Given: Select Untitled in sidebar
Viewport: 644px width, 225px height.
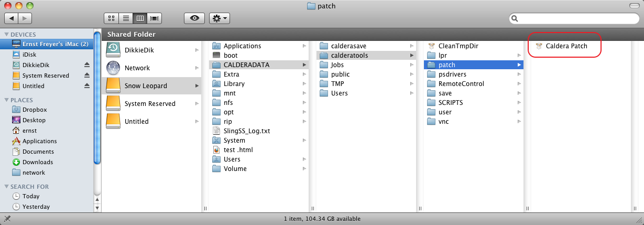Looking at the screenshot, I should pyautogui.click(x=34, y=86).
